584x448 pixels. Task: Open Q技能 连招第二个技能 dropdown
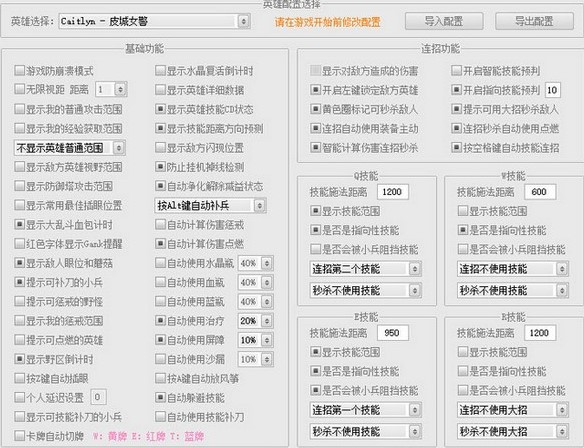click(365, 269)
